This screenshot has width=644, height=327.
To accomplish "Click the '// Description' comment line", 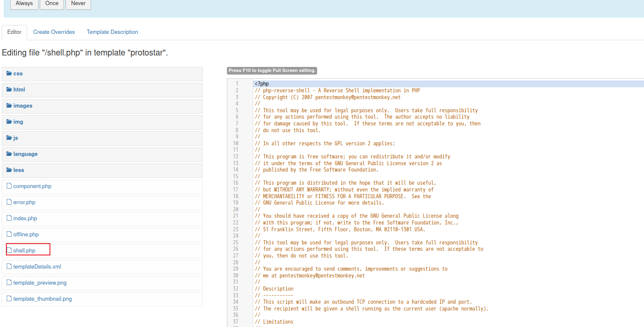I will 274,289.
